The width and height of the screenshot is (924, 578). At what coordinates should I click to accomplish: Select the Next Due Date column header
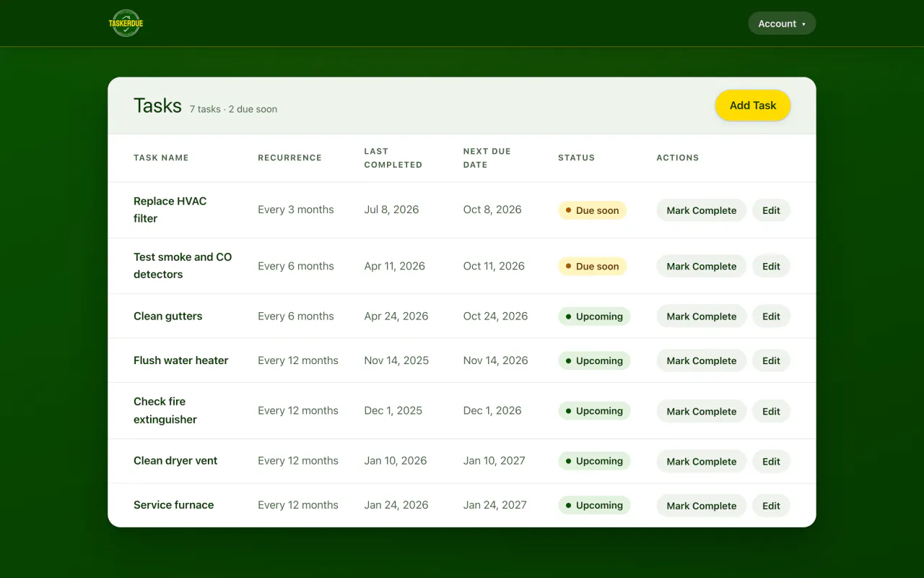click(487, 158)
